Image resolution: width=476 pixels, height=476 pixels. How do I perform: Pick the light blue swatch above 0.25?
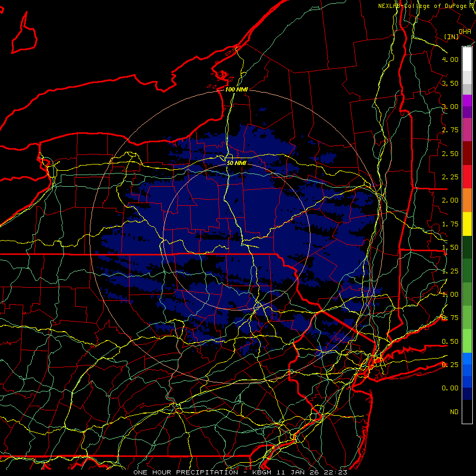tap(467, 359)
